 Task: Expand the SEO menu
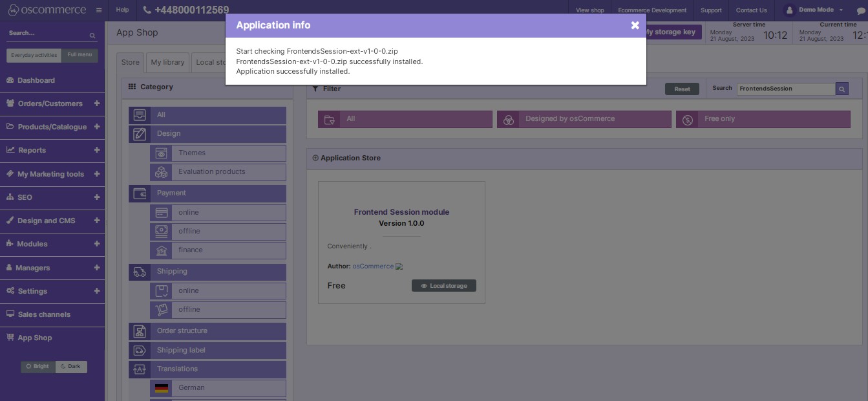tap(97, 197)
